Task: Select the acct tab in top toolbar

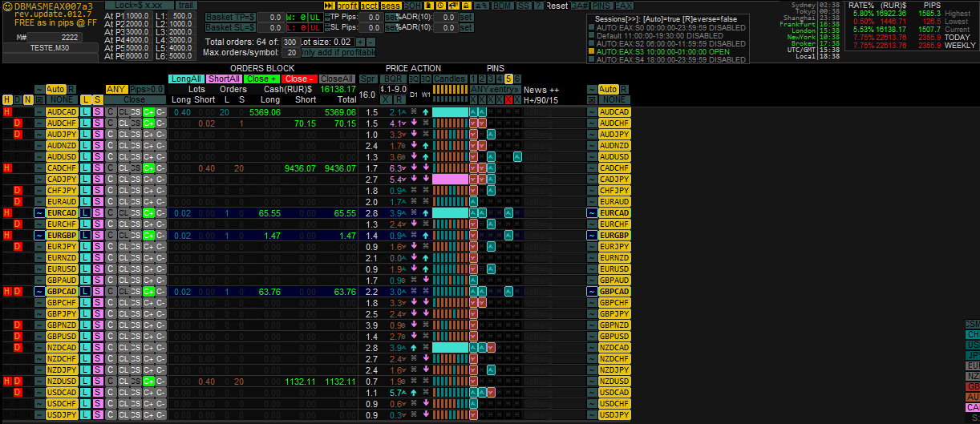Action: click(370, 6)
